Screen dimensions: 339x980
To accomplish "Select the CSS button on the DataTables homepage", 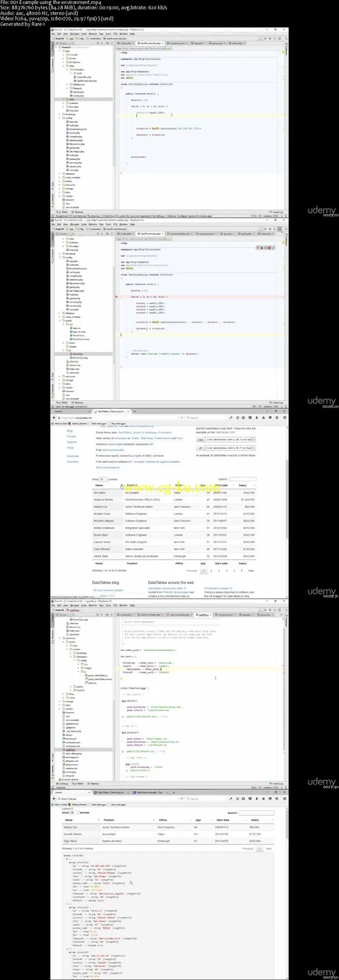I will [199, 438].
